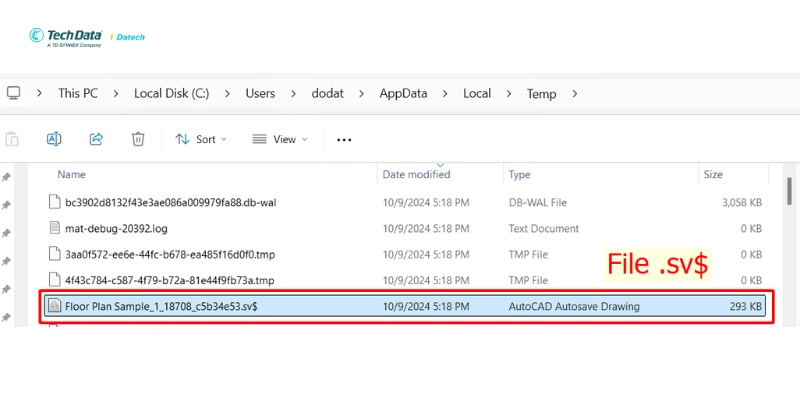Click the vertical scrollbar of the file list

click(x=789, y=191)
